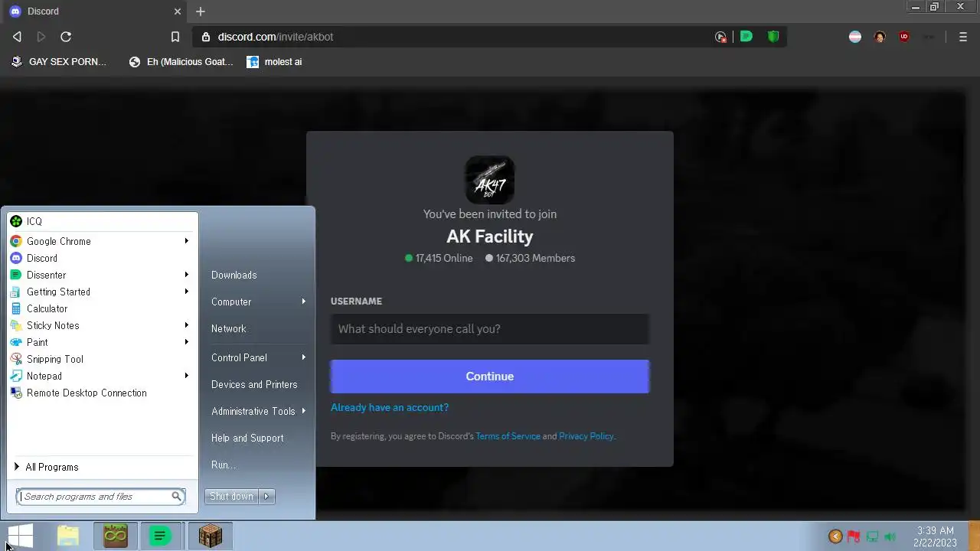Open a new browser tab with plus
Image resolution: width=980 pixels, height=551 pixels.
201,11
